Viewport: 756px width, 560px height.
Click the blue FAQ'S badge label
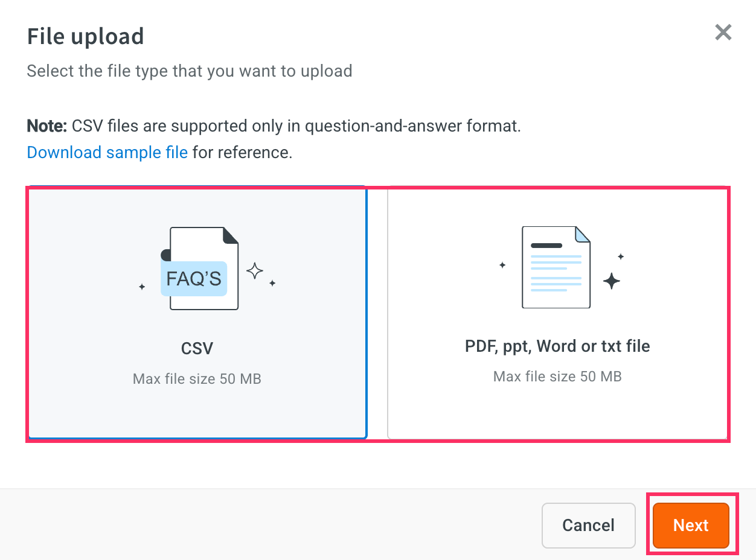[194, 278]
